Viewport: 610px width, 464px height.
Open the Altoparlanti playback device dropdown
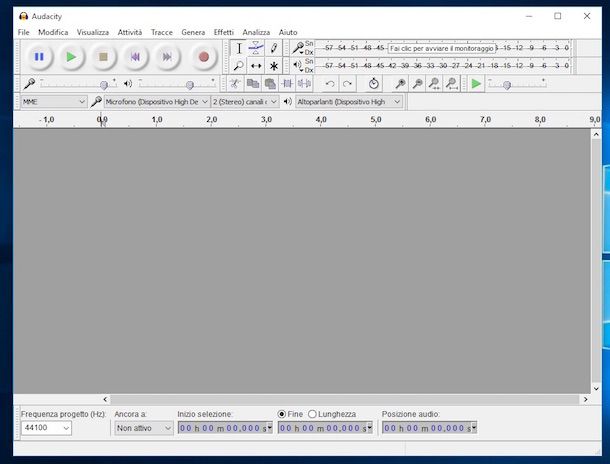pyautogui.click(x=349, y=102)
